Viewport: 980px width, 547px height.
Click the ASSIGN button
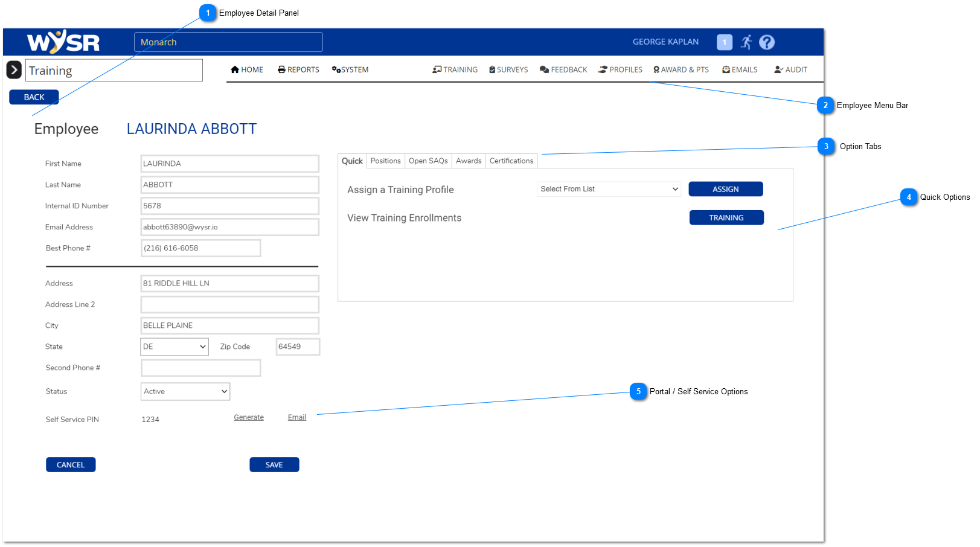click(x=725, y=188)
